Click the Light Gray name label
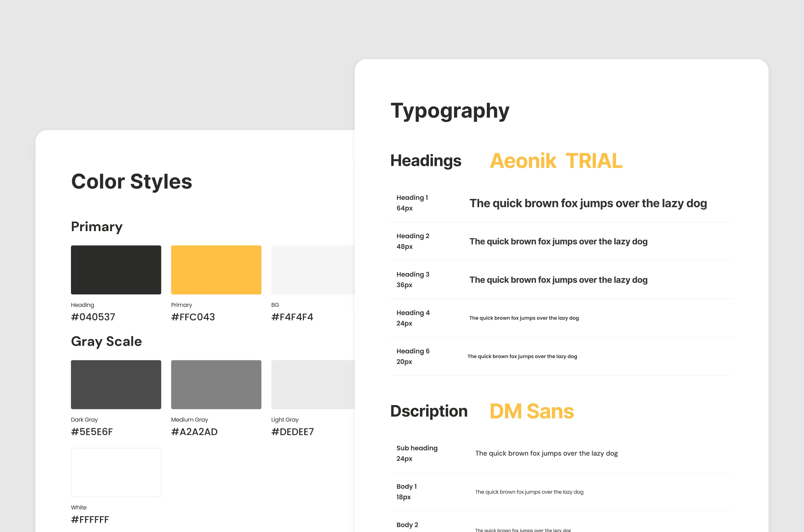 coord(285,420)
